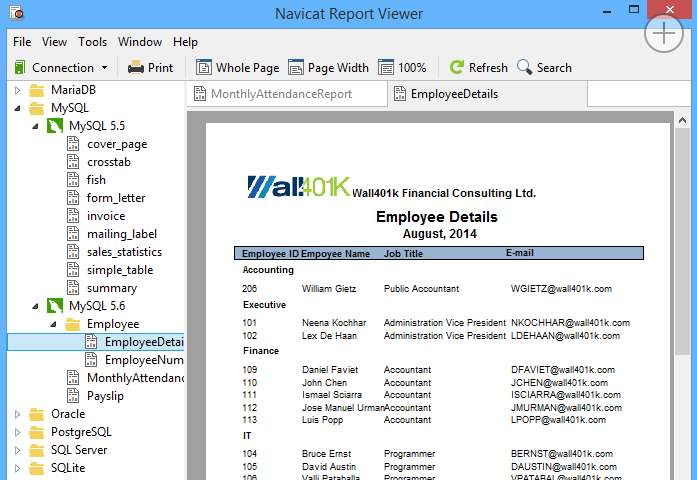Expand the PostgreSQL folder
This screenshot has width=697, height=480.
click(x=17, y=432)
